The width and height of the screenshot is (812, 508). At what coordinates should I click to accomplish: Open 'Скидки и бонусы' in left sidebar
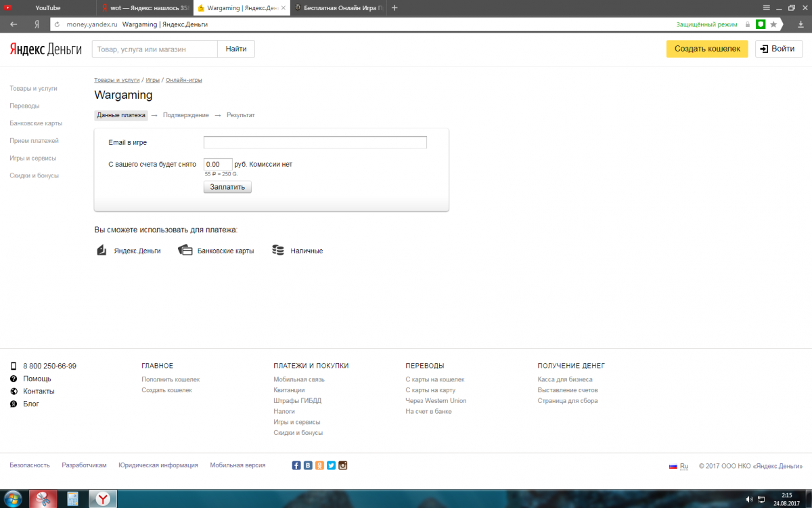click(x=34, y=175)
